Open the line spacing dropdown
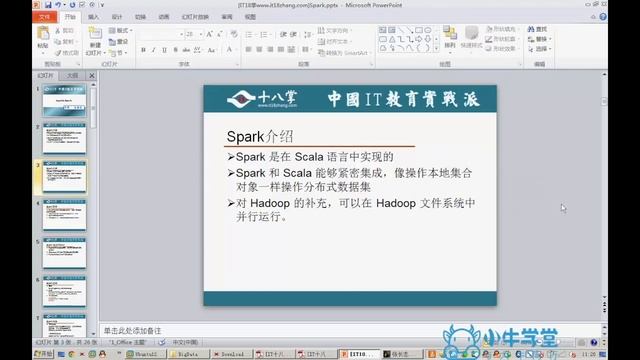This screenshot has height=360, width=640. tap(308, 34)
